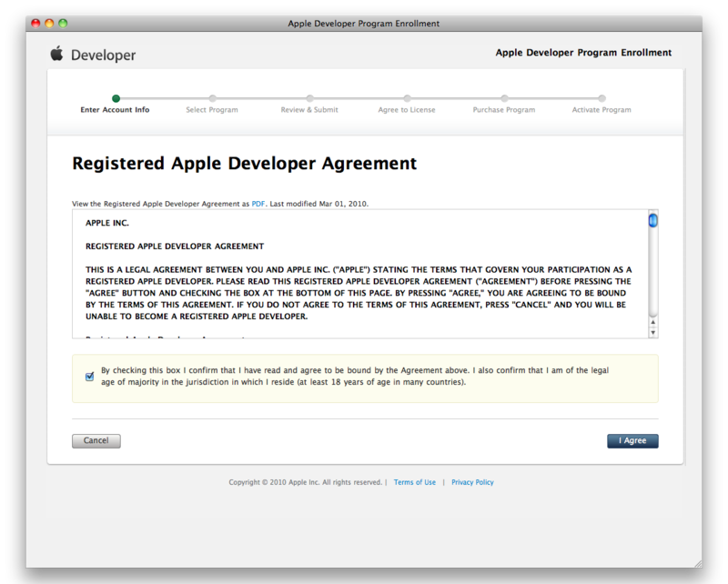Click the agreement scroll up arrow

[x=652, y=322]
